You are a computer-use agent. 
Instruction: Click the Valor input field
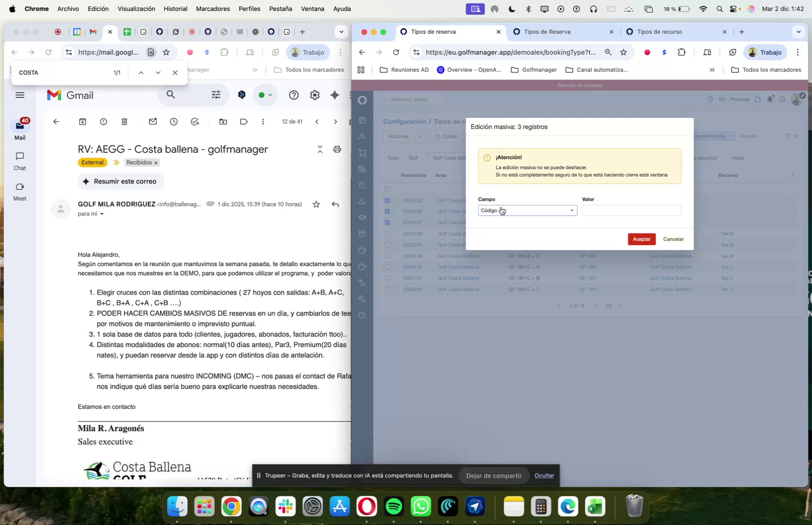(631, 210)
